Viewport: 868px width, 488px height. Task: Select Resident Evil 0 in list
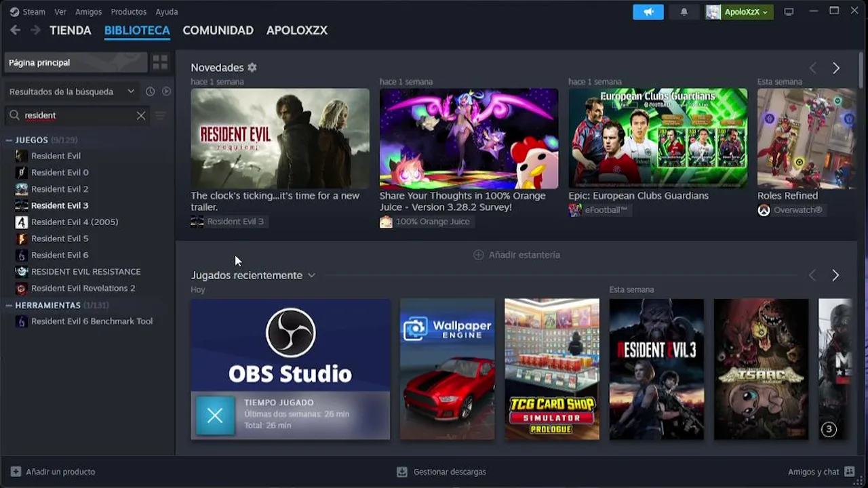[x=60, y=172]
